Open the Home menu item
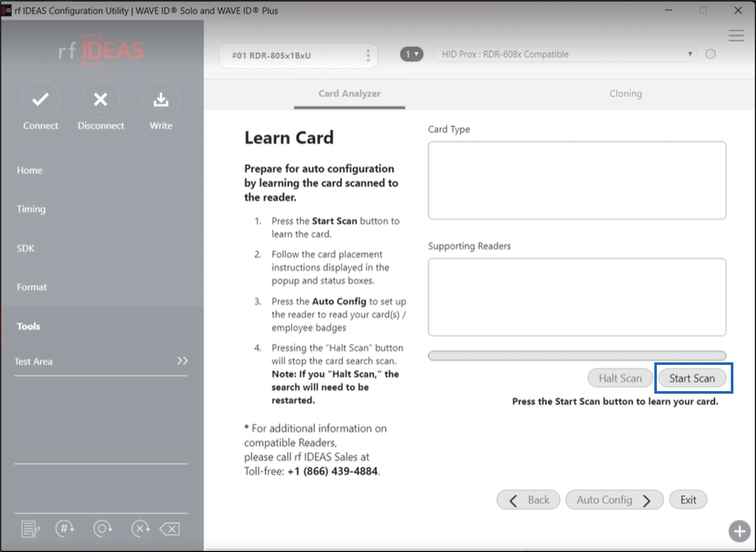Viewport: 756px width, 552px height. tap(30, 170)
